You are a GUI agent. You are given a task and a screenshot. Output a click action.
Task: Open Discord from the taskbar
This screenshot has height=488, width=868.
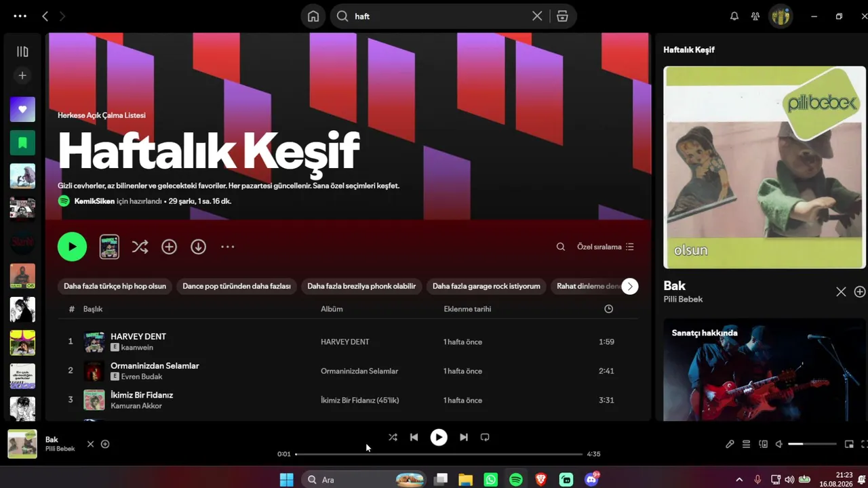click(591, 480)
